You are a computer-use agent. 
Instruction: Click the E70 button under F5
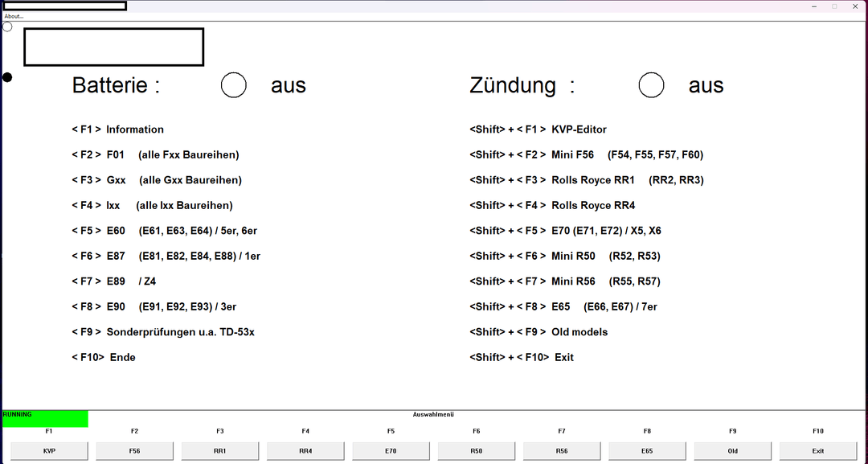(391, 451)
